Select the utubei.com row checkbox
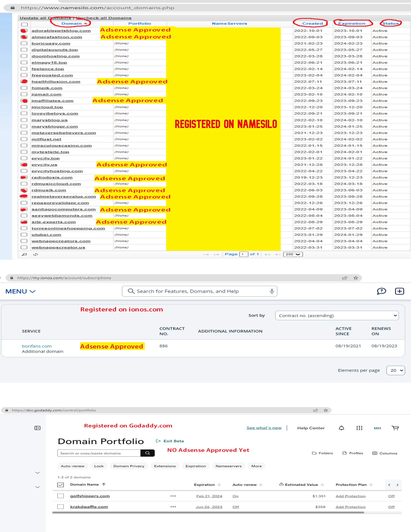The width and height of the screenshot is (411, 532). pyautogui.click(x=24, y=235)
